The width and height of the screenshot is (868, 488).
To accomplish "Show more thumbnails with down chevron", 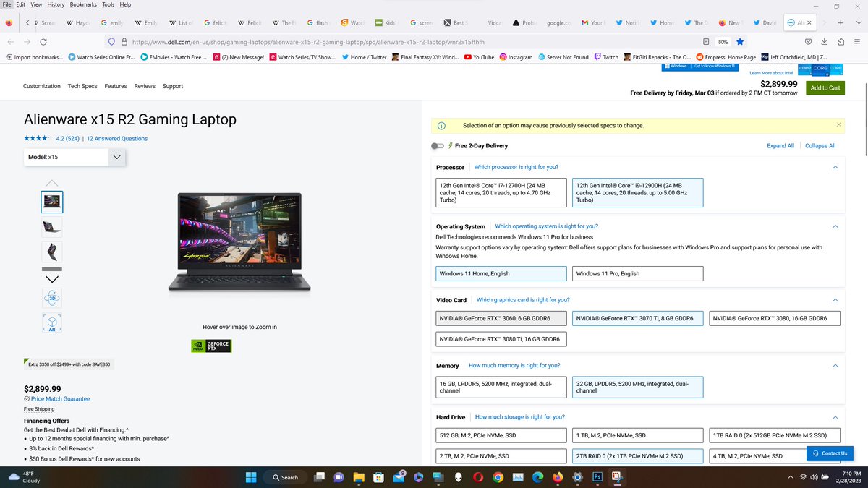I will (x=52, y=279).
